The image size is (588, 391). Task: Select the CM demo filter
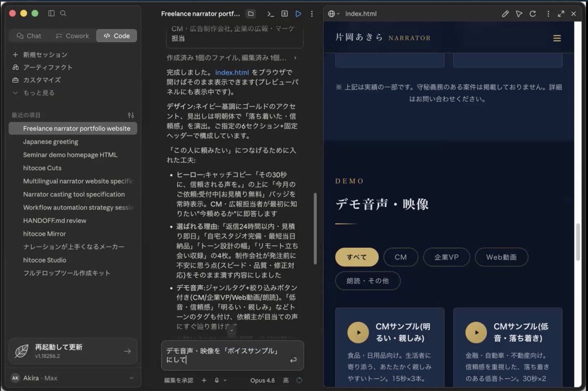[x=400, y=257]
